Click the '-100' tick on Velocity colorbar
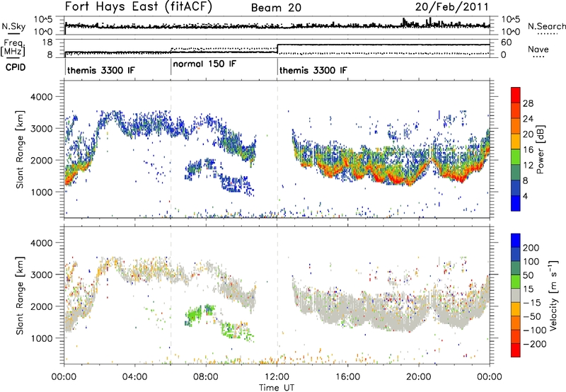Viewport: 566px width, 392px height. [x=535, y=330]
